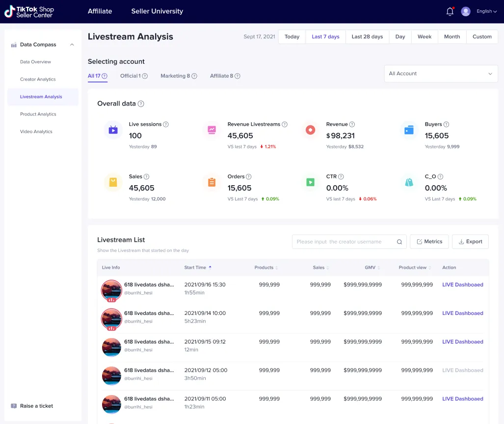
Task: Click help icon beside Orders metric
Action: click(249, 177)
